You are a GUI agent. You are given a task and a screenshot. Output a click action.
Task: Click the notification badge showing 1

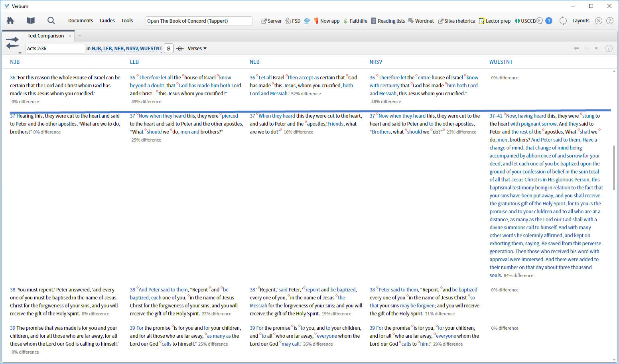(x=549, y=20)
